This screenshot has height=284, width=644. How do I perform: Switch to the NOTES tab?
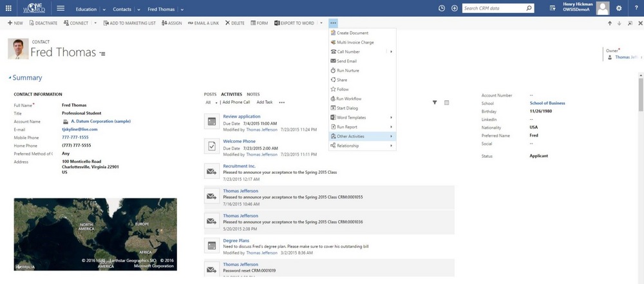(x=253, y=94)
